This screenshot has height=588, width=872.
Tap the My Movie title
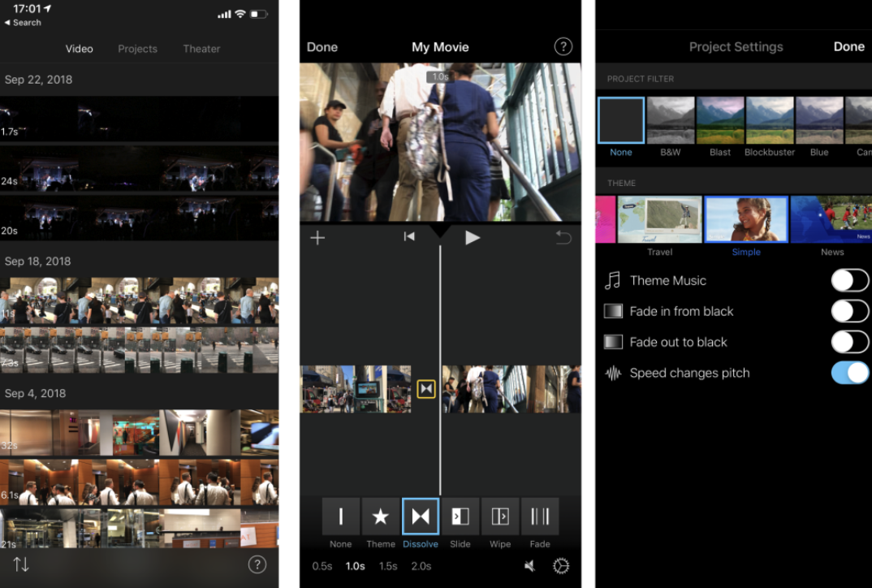(x=440, y=47)
